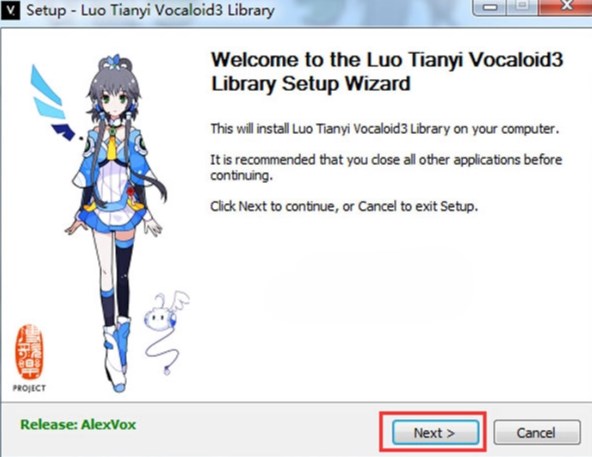Click the Luo Tianyi character artwork
Image resolution: width=592 pixels, height=457 pixels.
(115, 223)
